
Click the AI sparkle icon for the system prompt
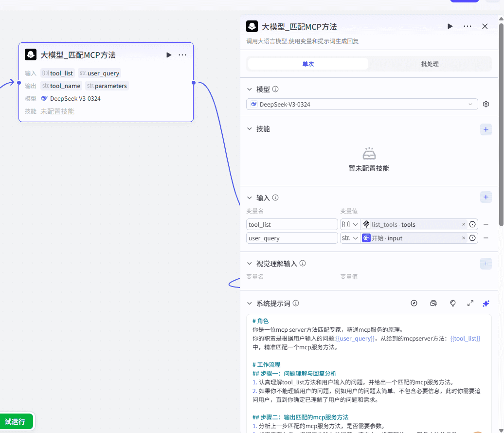point(486,303)
